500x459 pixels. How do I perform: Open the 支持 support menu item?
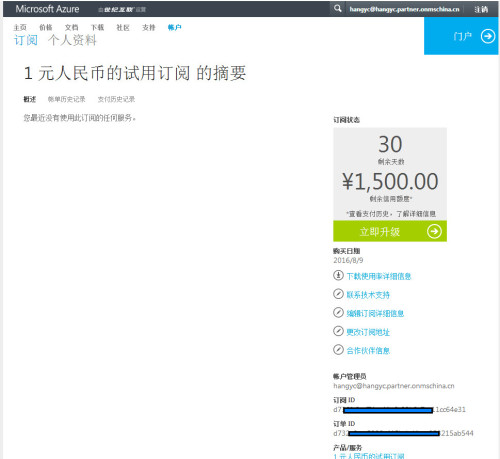pos(149,27)
